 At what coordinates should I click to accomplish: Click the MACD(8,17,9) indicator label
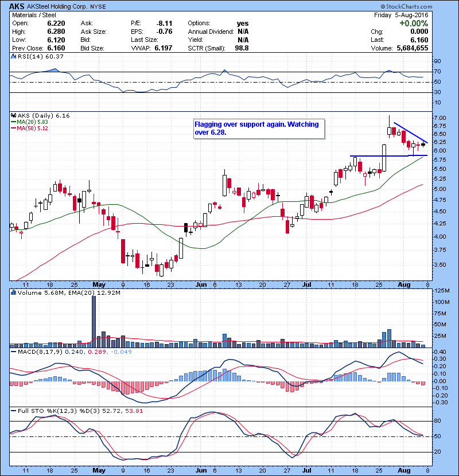tap(40, 352)
